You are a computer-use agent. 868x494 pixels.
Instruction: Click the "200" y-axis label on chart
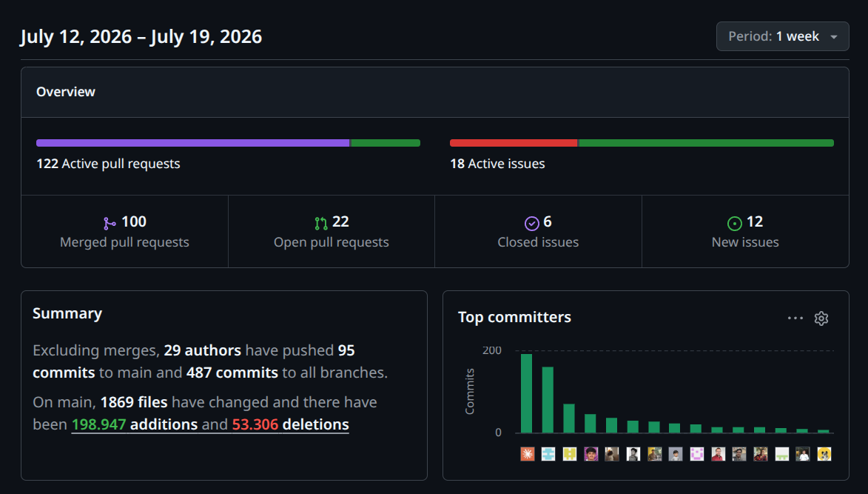[x=492, y=350]
